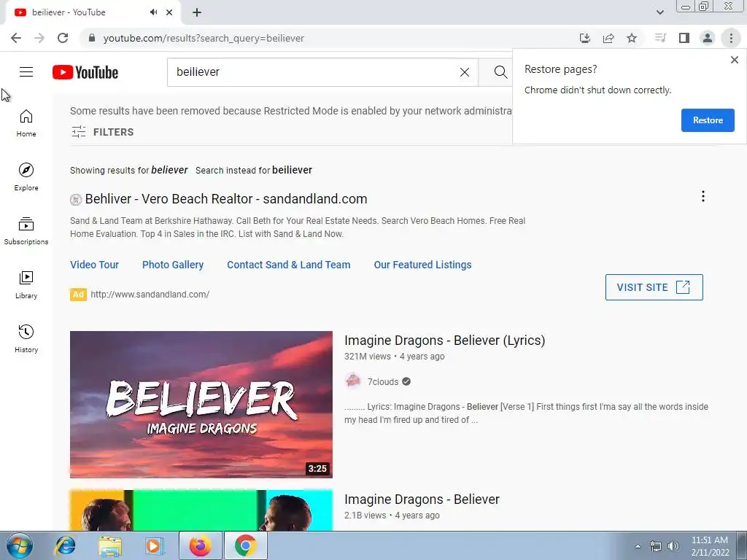Close the beiliever YouTube tab
Viewport: 747px width, 560px height.
169,12
